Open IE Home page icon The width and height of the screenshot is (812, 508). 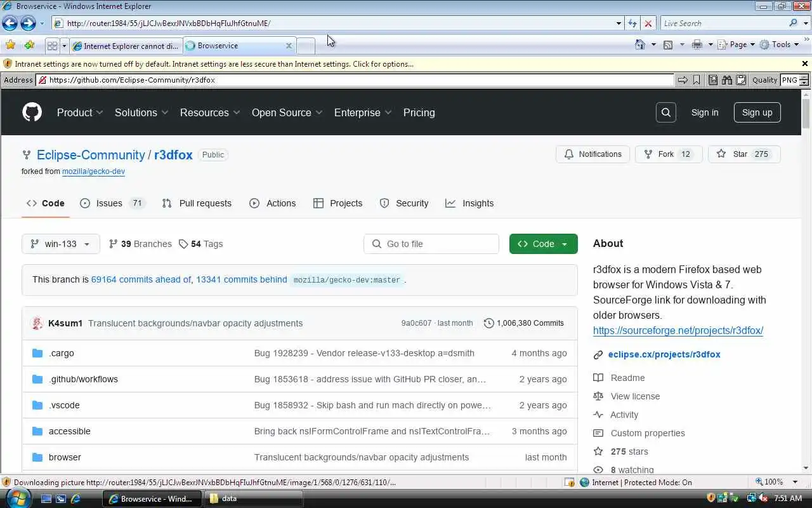coord(641,44)
